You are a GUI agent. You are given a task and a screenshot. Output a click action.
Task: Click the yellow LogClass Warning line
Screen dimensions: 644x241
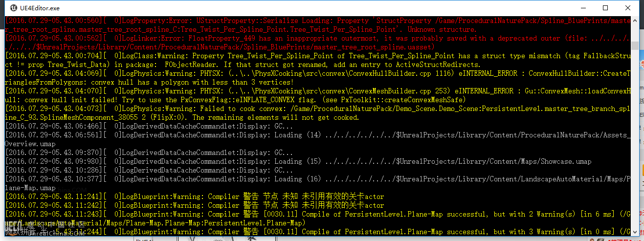[x=318, y=60]
